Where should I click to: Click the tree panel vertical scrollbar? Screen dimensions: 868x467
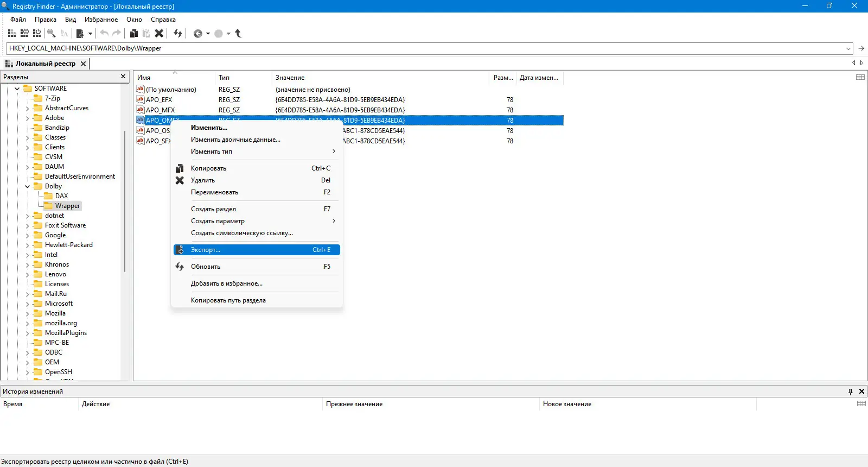[x=125, y=201]
